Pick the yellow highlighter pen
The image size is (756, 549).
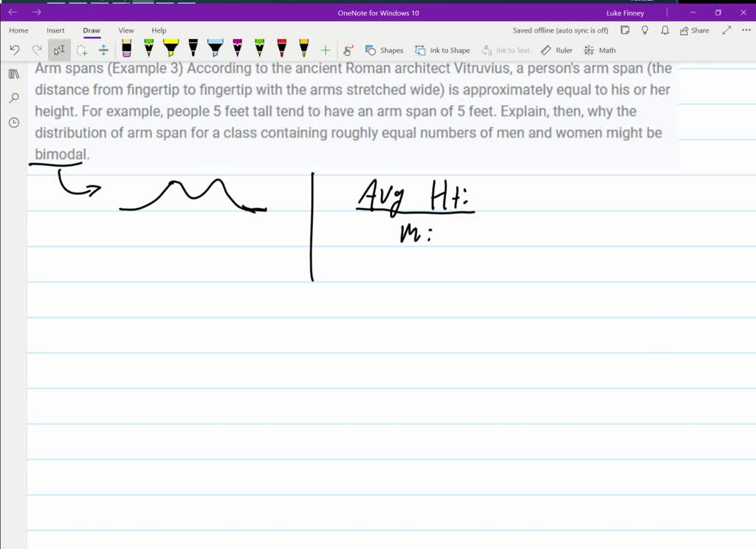(171, 49)
